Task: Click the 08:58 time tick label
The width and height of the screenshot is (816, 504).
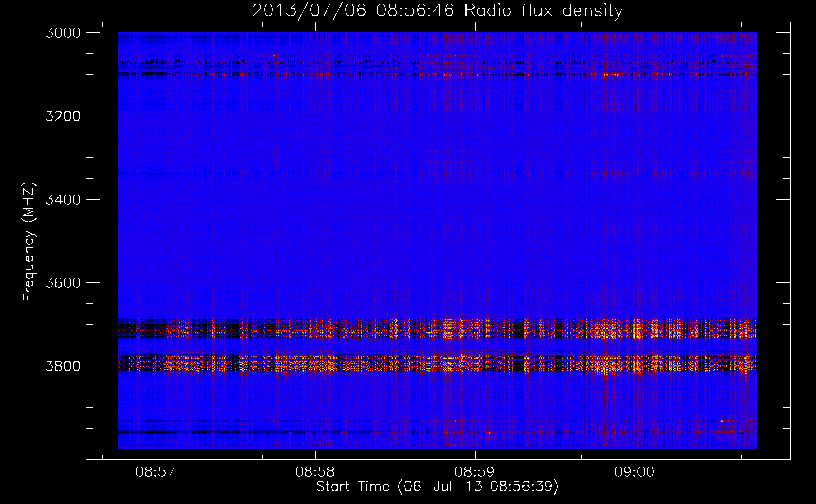Action: (x=315, y=472)
